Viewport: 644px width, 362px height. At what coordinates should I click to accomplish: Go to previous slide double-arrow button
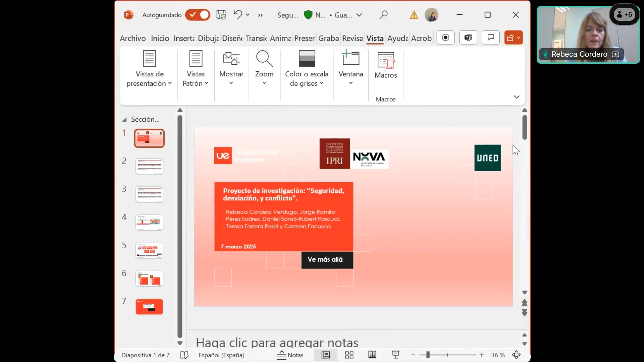pos(525,303)
